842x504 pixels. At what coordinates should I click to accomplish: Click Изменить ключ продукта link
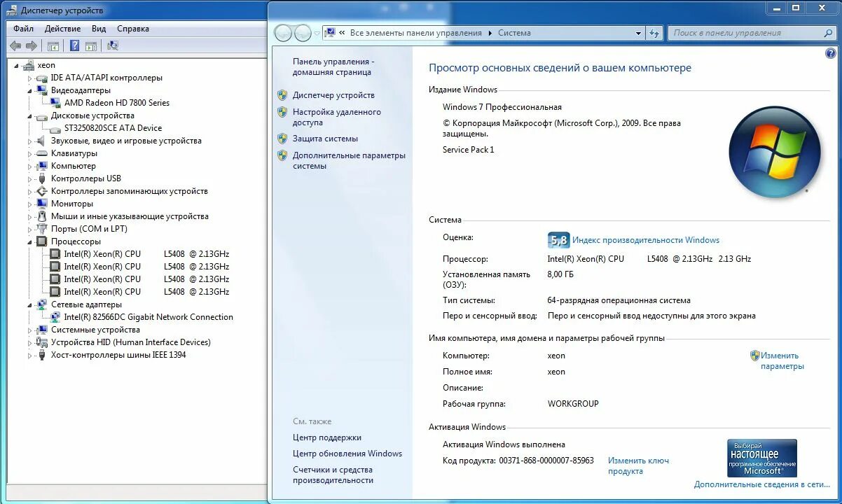click(638, 466)
